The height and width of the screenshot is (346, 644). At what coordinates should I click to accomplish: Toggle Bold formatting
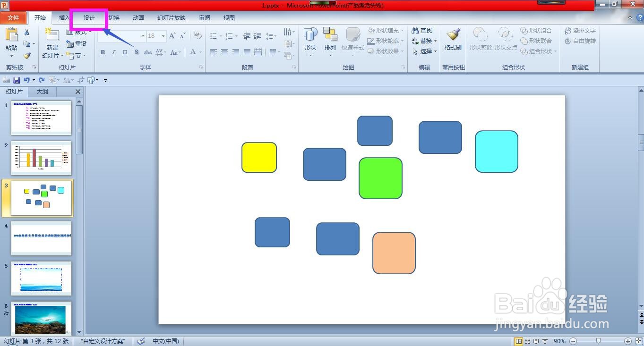[102, 52]
